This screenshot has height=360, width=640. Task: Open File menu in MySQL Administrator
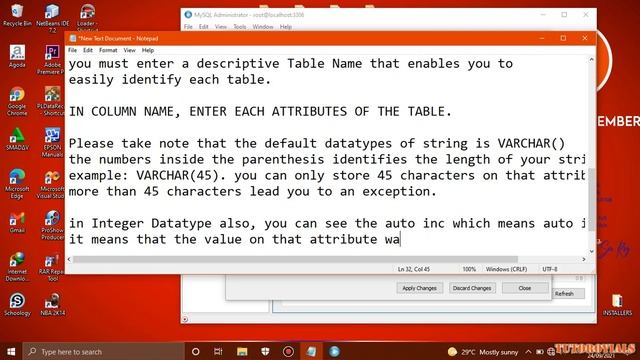[188, 27]
